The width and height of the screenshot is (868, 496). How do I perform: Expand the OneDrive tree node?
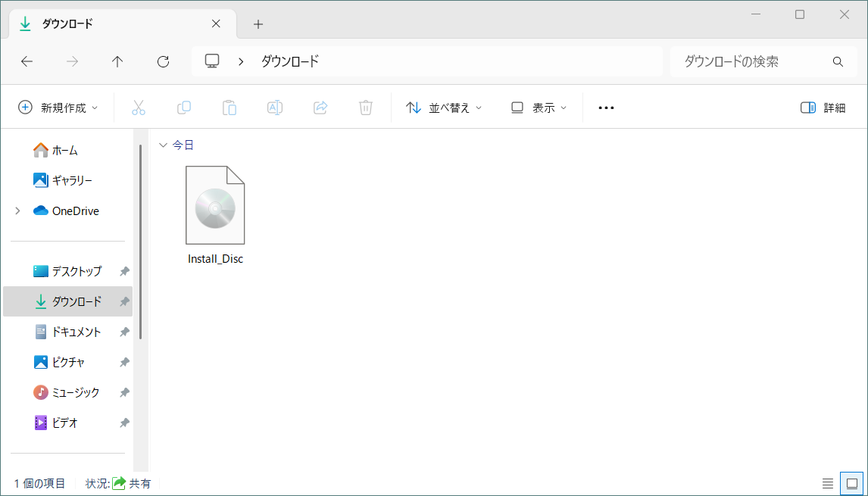pyautogui.click(x=17, y=211)
